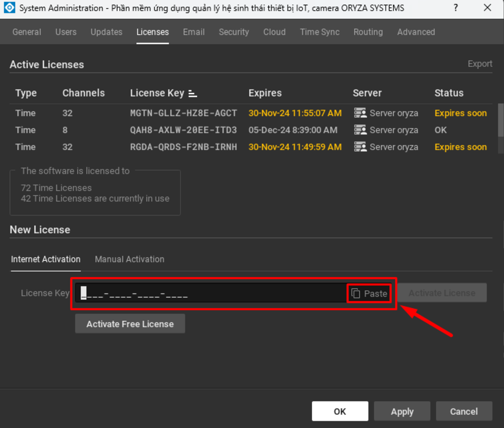Open the Security tab

coord(234,32)
